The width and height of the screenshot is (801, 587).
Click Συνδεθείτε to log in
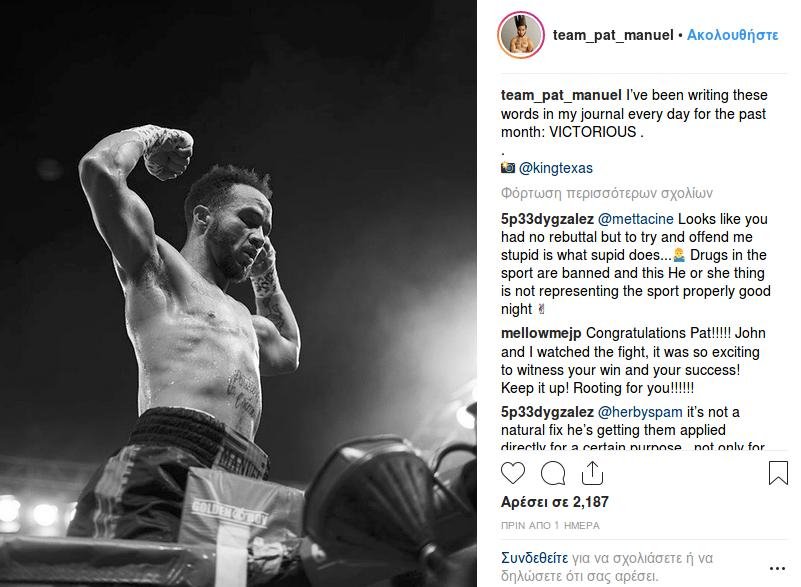534,557
